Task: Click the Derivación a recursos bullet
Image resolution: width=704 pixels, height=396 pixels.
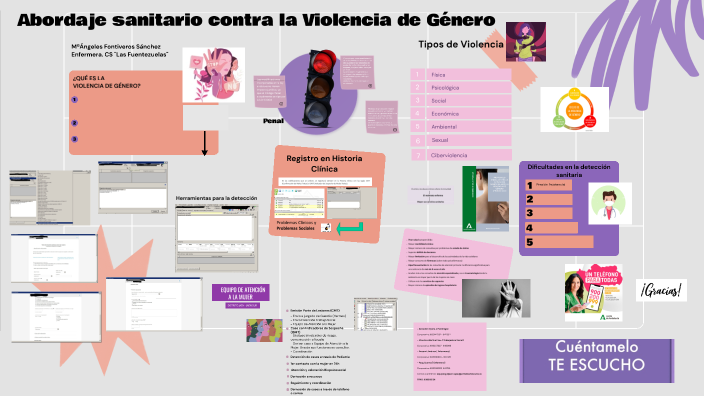Action: (x=305, y=377)
